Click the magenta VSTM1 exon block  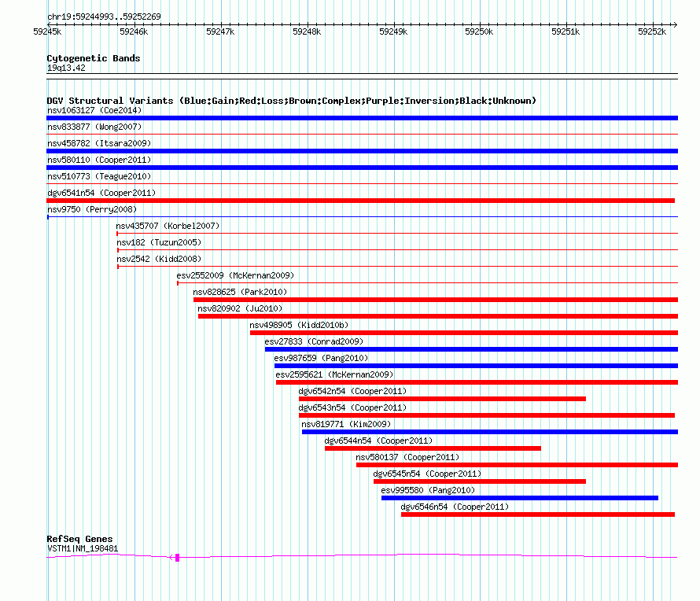coord(177,557)
